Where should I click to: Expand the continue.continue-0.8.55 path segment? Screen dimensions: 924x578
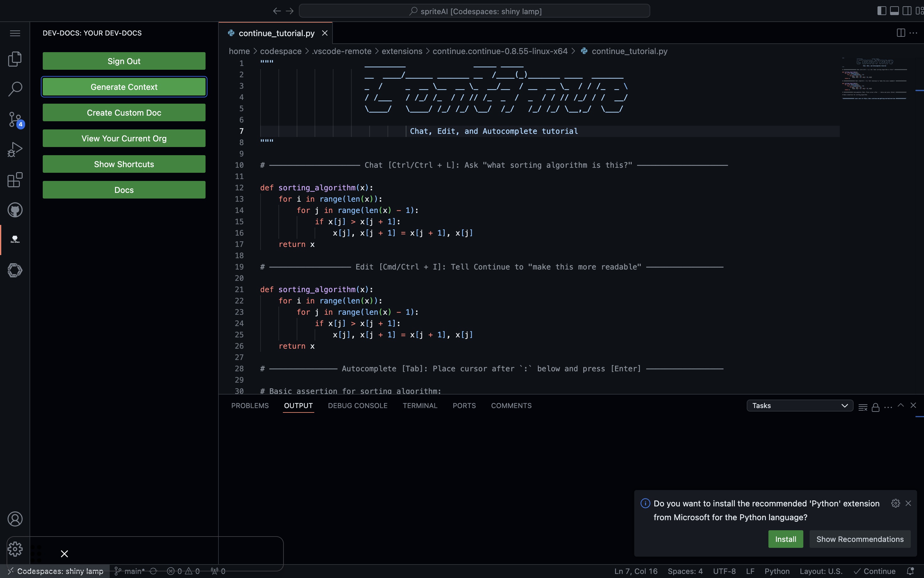(500, 51)
